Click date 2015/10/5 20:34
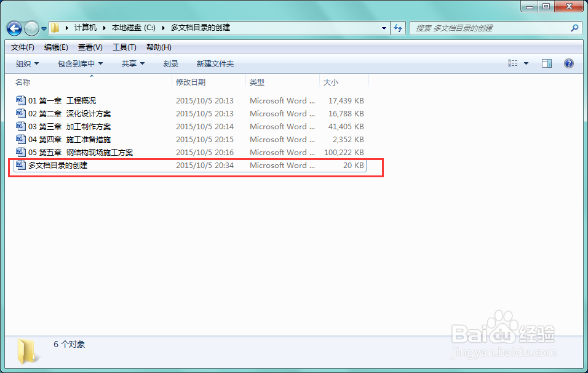 pyautogui.click(x=205, y=166)
